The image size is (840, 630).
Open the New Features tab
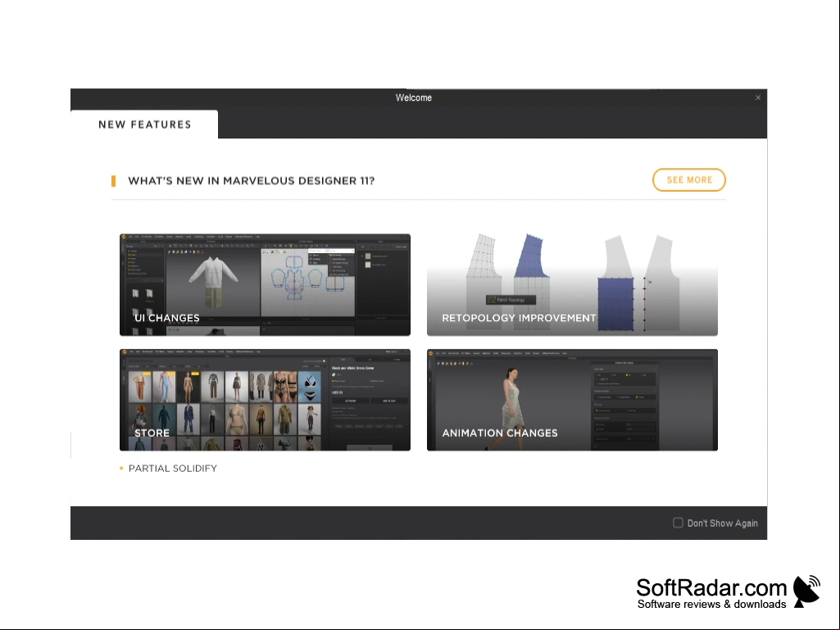click(144, 125)
